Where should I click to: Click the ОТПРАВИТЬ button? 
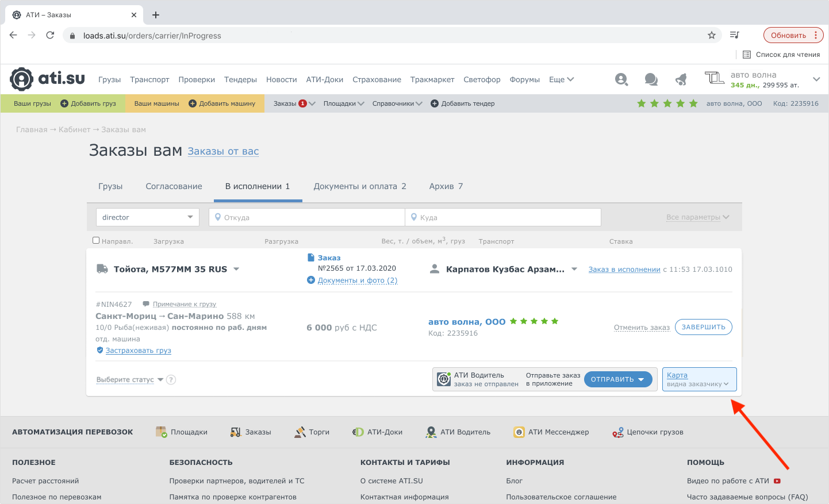pyautogui.click(x=618, y=379)
